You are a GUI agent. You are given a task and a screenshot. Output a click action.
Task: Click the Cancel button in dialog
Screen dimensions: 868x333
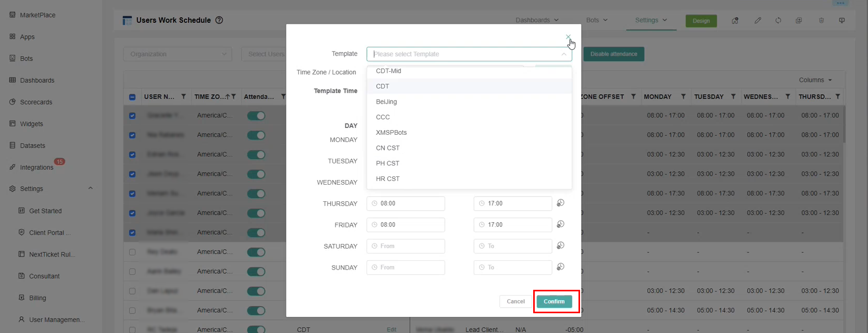(515, 301)
